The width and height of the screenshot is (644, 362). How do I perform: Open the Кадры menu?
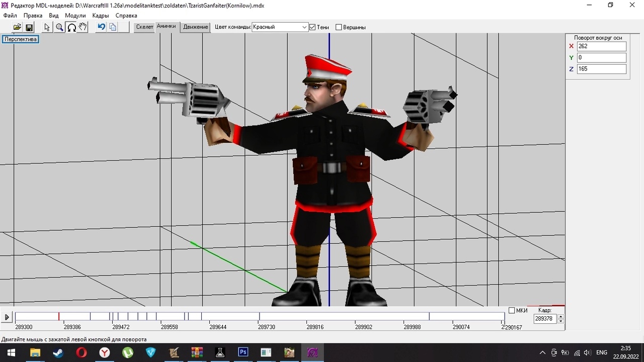click(x=101, y=16)
